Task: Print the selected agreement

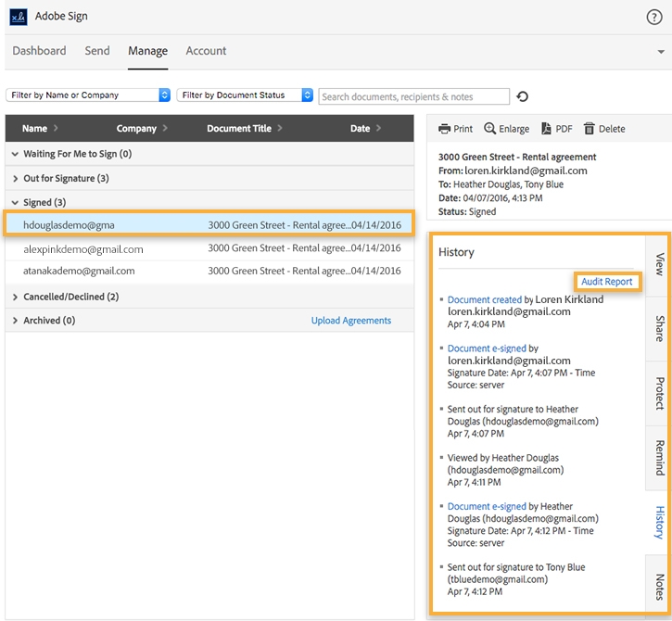Action: point(455,129)
